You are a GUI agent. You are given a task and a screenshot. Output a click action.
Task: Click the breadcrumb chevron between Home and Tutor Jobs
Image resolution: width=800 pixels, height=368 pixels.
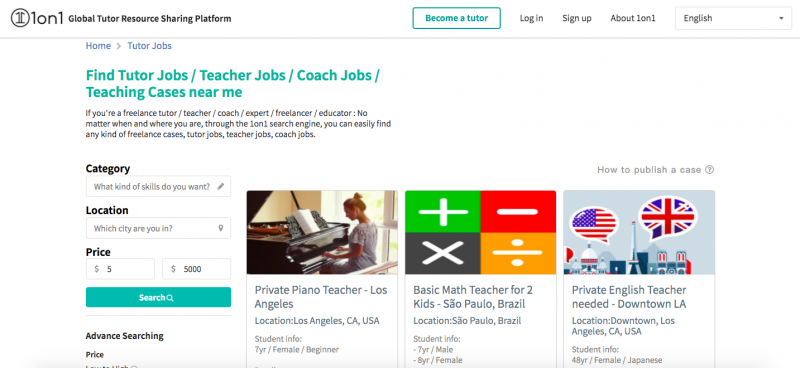119,46
